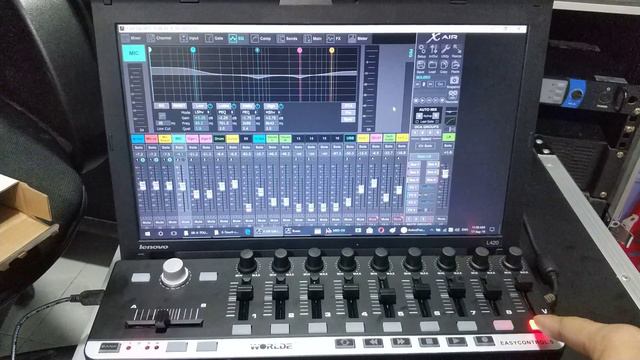Click the High band Freq value field

pyautogui.click(x=271, y=123)
